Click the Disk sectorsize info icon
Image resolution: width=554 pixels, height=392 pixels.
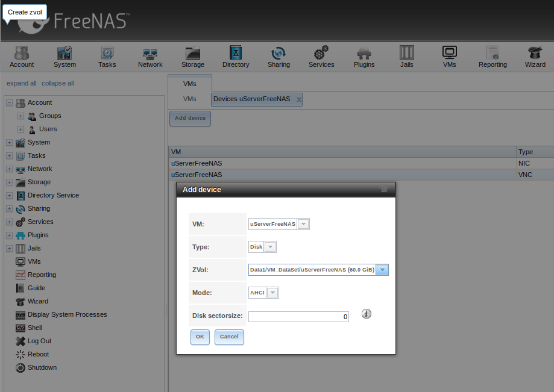click(x=367, y=314)
